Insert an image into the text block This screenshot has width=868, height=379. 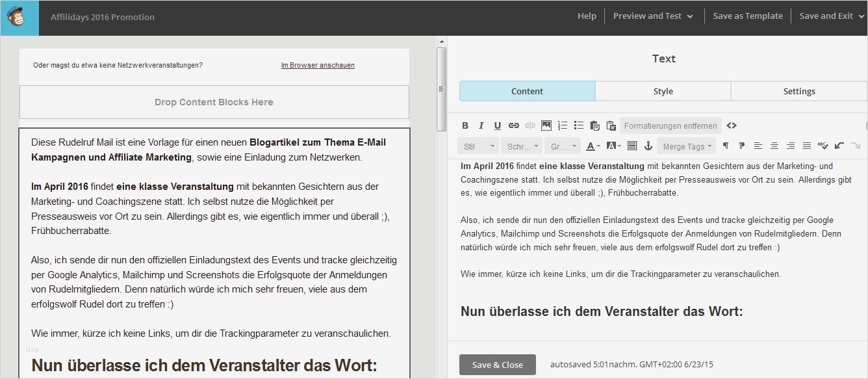coord(546,125)
